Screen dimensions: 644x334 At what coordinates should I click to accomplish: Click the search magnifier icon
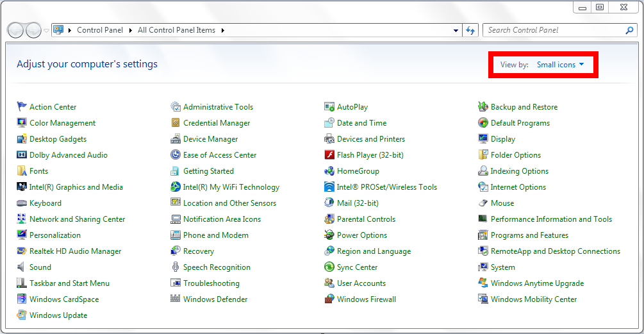629,30
